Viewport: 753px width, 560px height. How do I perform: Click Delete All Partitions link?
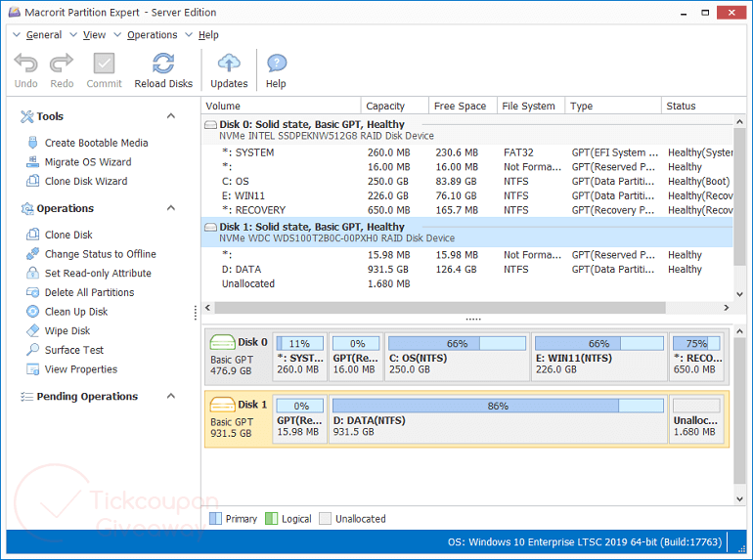(89, 292)
